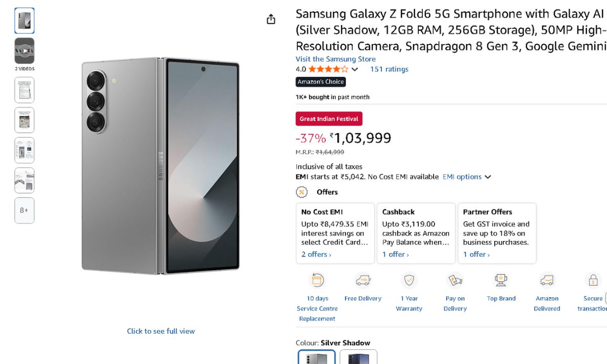Click the 1 Year Warranty shield icon
This screenshot has width=607, height=364.
pyautogui.click(x=409, y=280)
